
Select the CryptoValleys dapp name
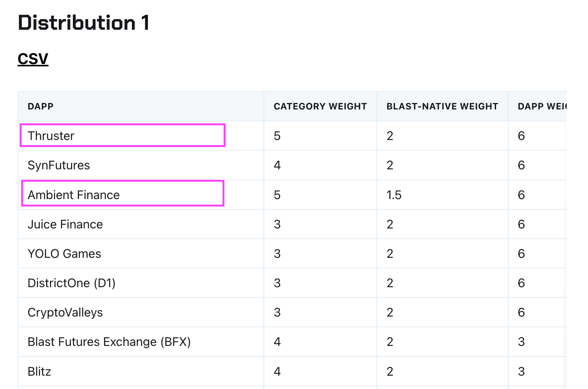(65, 312)
